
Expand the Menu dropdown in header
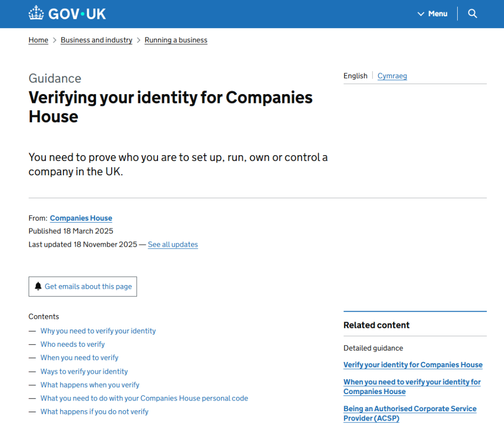click(432, 14)
